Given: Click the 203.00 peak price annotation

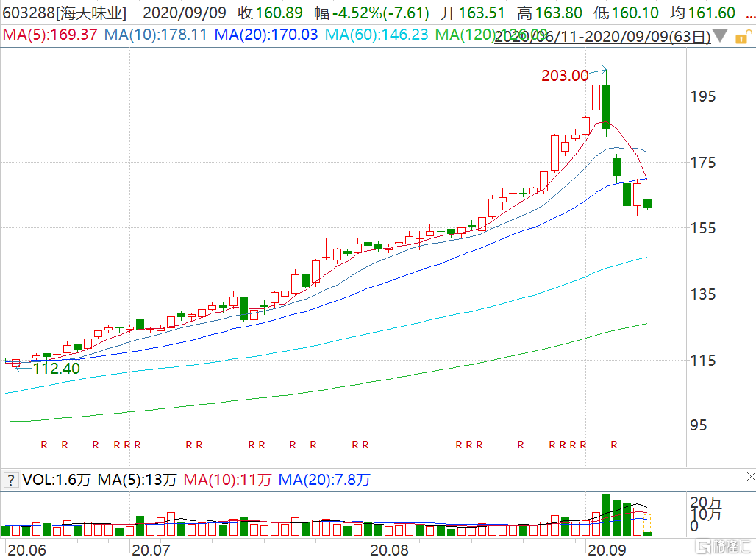Looking at the screenshot, I should [565, 76].
